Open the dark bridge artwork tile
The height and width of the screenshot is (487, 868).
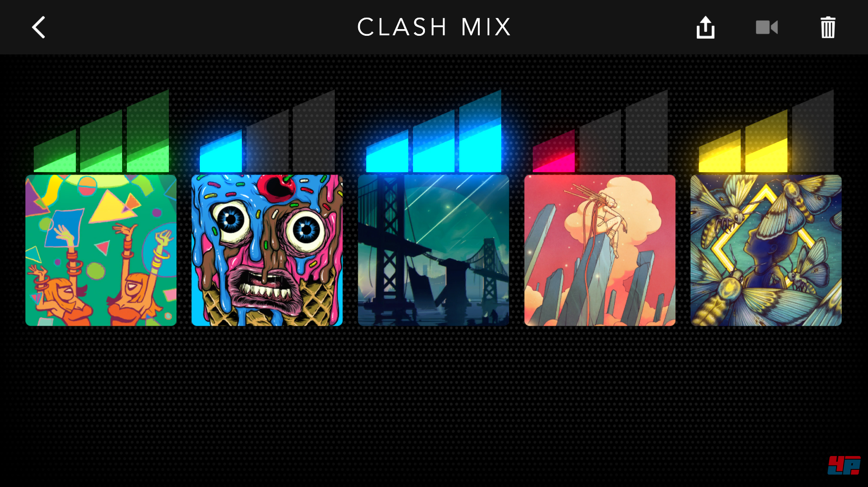pos(434,250)
